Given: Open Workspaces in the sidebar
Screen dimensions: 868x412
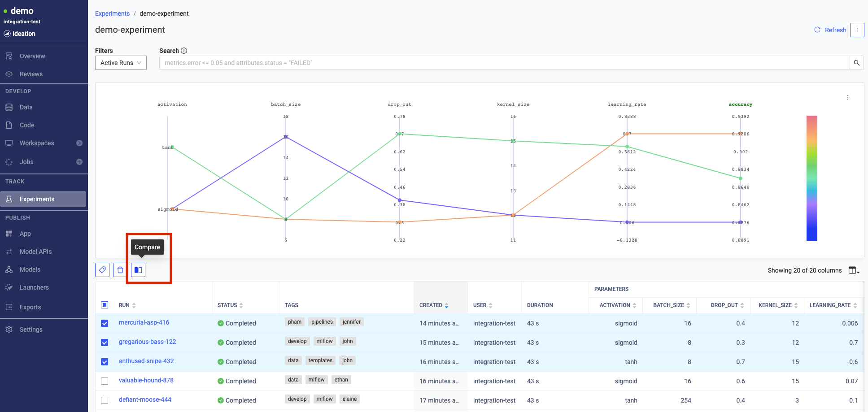Looking at the screenshot, I should 37,143.
